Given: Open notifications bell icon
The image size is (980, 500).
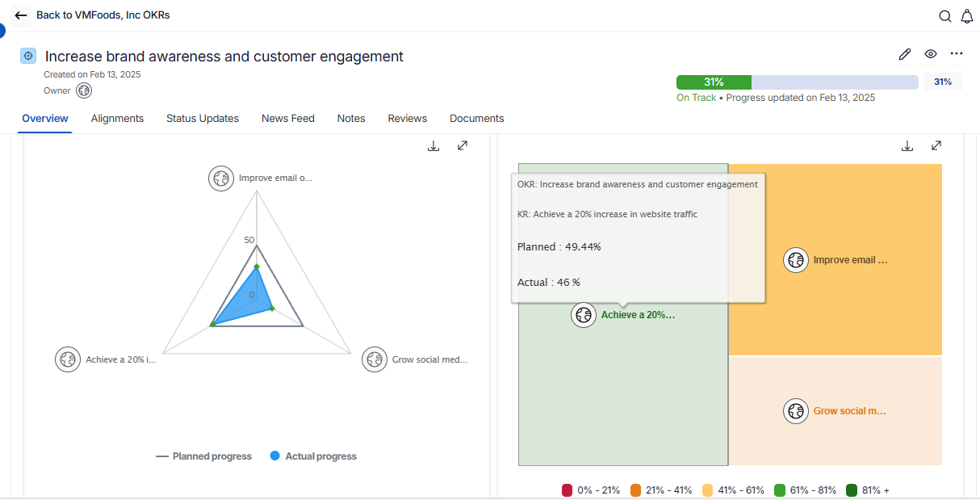Looking at the screenshot, I should point(967,16).
